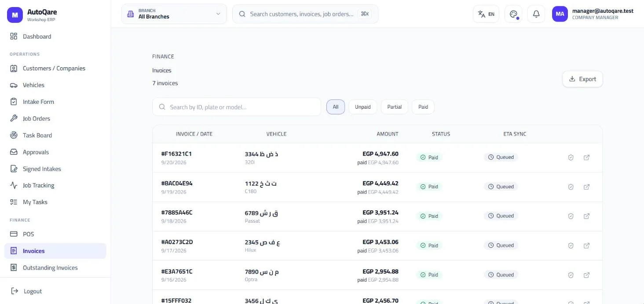Click the date 9/19/2026
Image resolution: width=644 pixels, height=304 pixels.
point(174,192)
